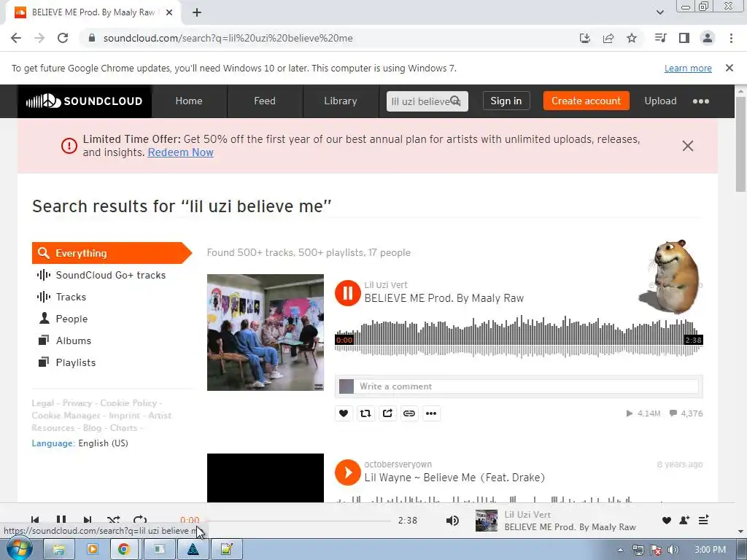Image resolution: width=747 pixels, height=560 pixels.
Task: Share this page from Chrome toolbar
Action: [x=608, y=38]
